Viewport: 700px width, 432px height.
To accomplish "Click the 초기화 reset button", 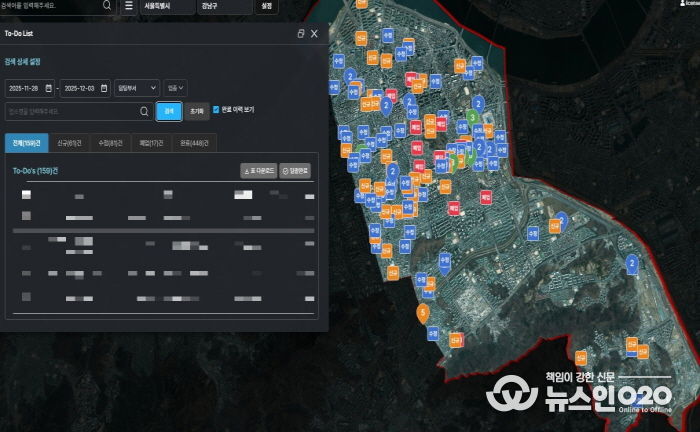I will [x=196, y=110].
